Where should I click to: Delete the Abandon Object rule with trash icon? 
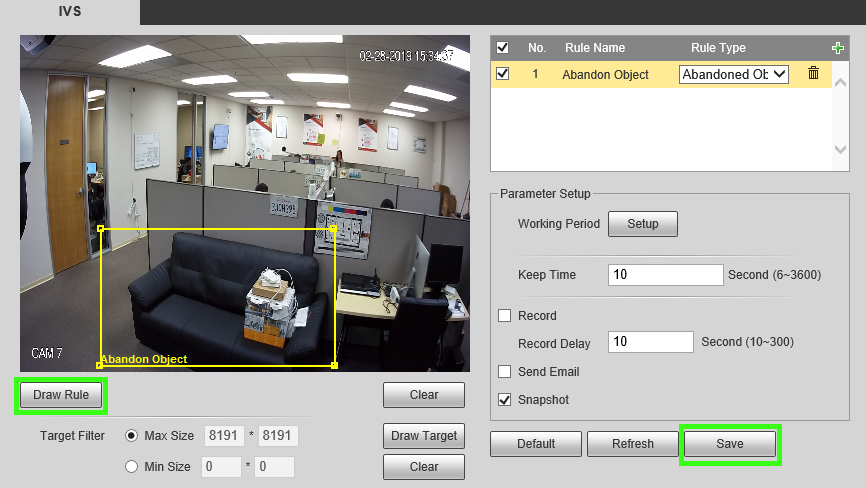tap(813, 73)
